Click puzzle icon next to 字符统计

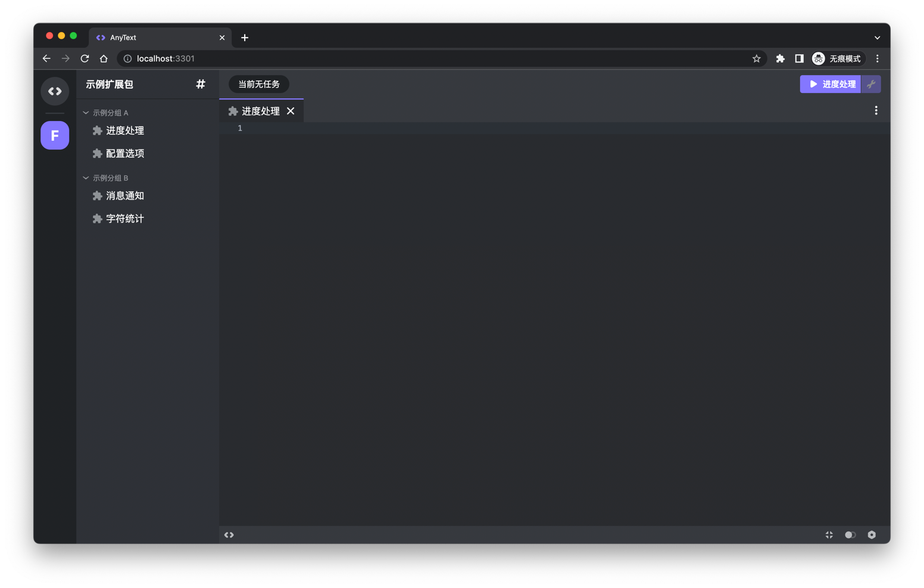[97, 219]
